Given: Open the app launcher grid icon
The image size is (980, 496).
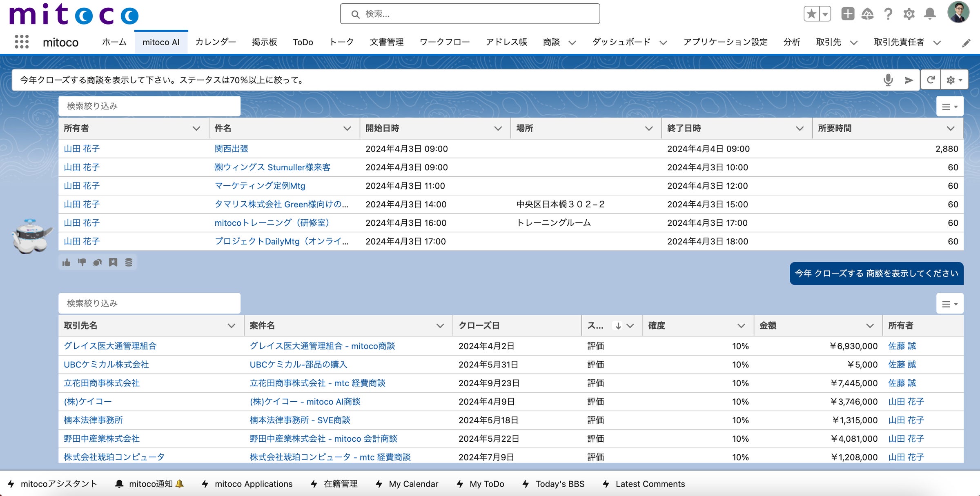Looking at the screenshot, I should coord(21,42).
